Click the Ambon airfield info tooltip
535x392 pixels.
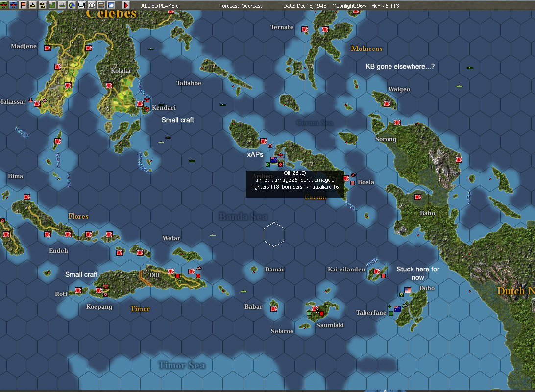[x=295, y=184]
